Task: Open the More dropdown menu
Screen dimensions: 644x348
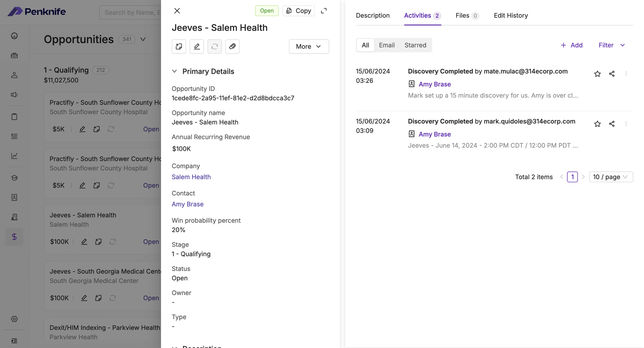Action: tap(309, 46)
